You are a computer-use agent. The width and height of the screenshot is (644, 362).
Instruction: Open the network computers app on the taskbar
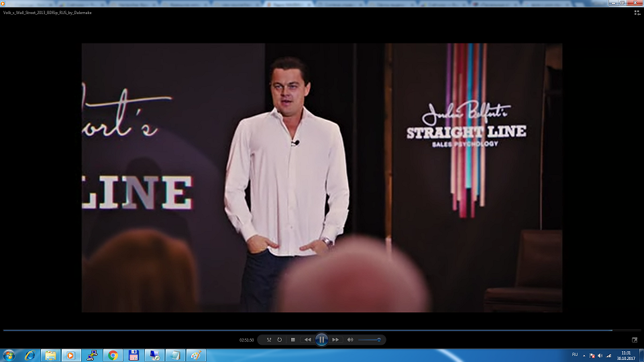(92, 355)
